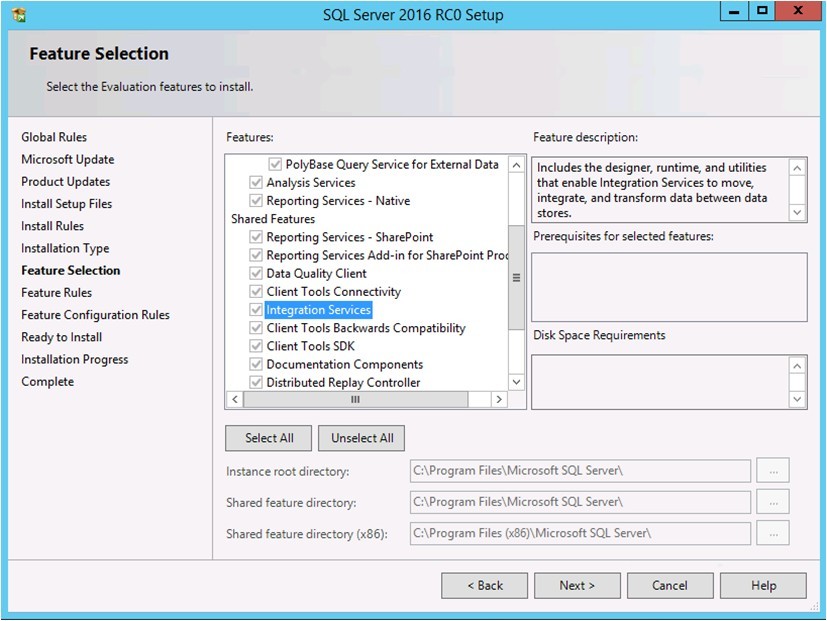
Task: Click features list scroll left arrow
Action: point(235,399)
